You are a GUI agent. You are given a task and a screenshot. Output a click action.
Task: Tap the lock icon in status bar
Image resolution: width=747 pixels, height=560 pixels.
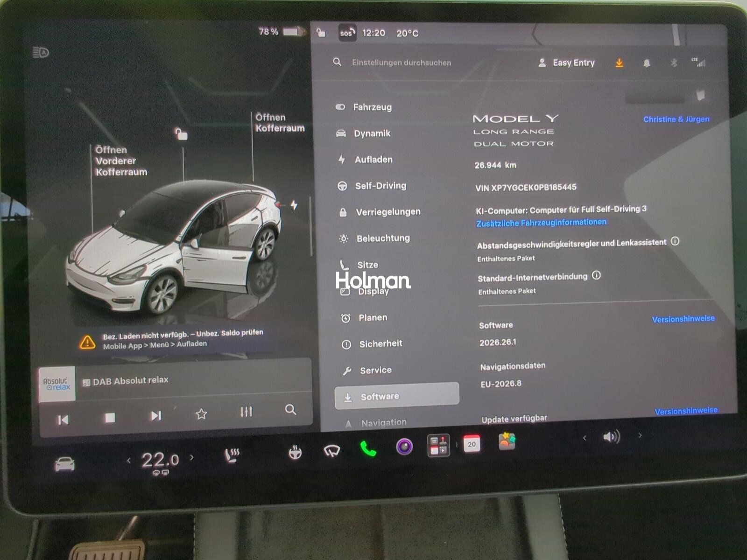pos(321,33)
